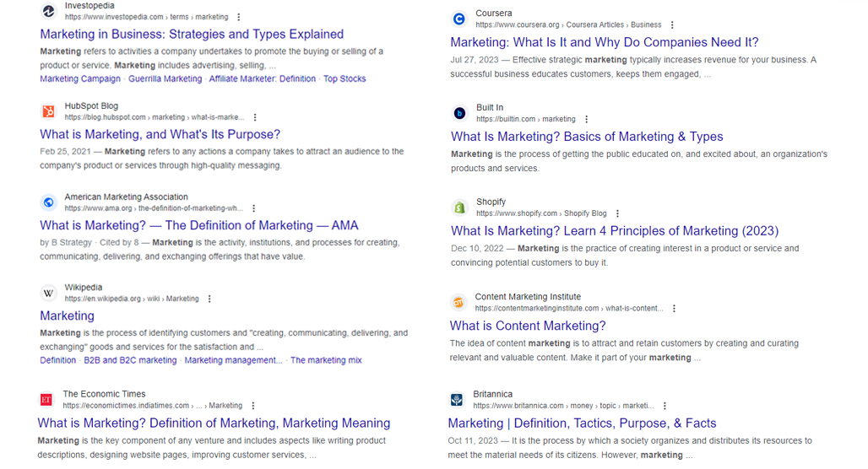Follow the 'Marketing Campaign' sitelink
Image resolution: width=868 pixels, height=469 pixels.
click(x=80, y=79)
